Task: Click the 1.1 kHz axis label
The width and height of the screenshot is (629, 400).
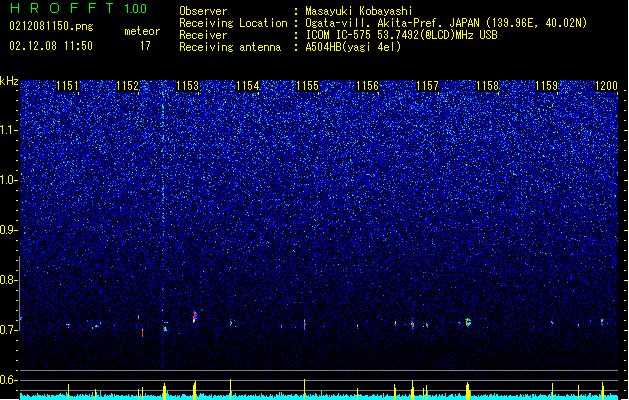Action: coord(9,130)
